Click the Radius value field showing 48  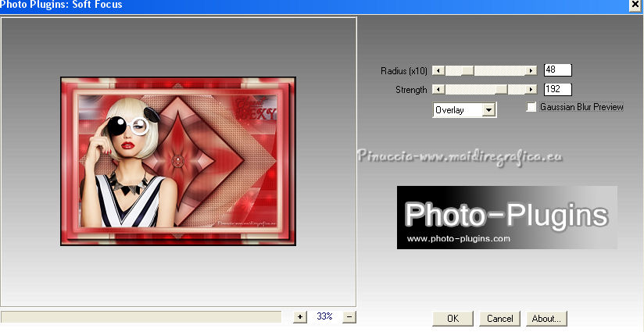pyautogui.click(x=558, y=70)
